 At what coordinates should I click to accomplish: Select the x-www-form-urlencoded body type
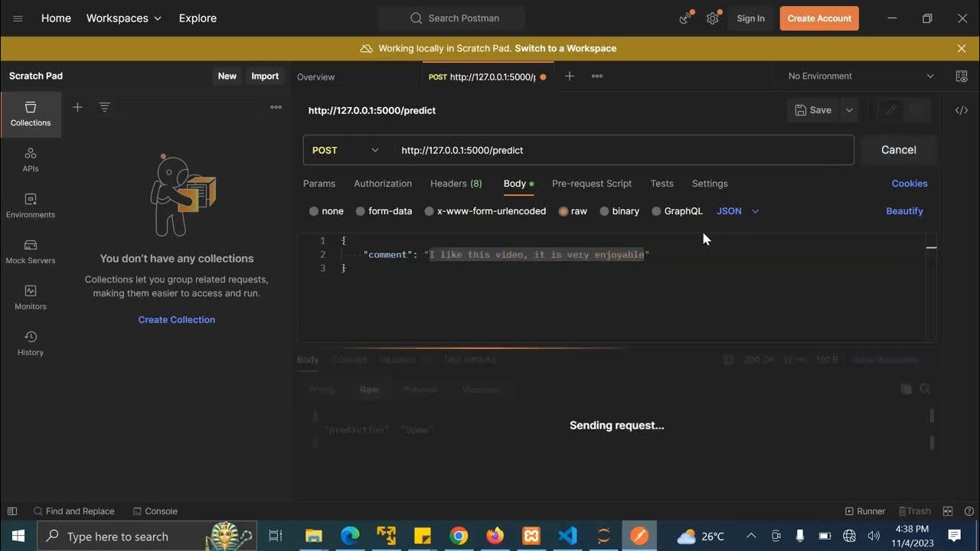(485, 211)
